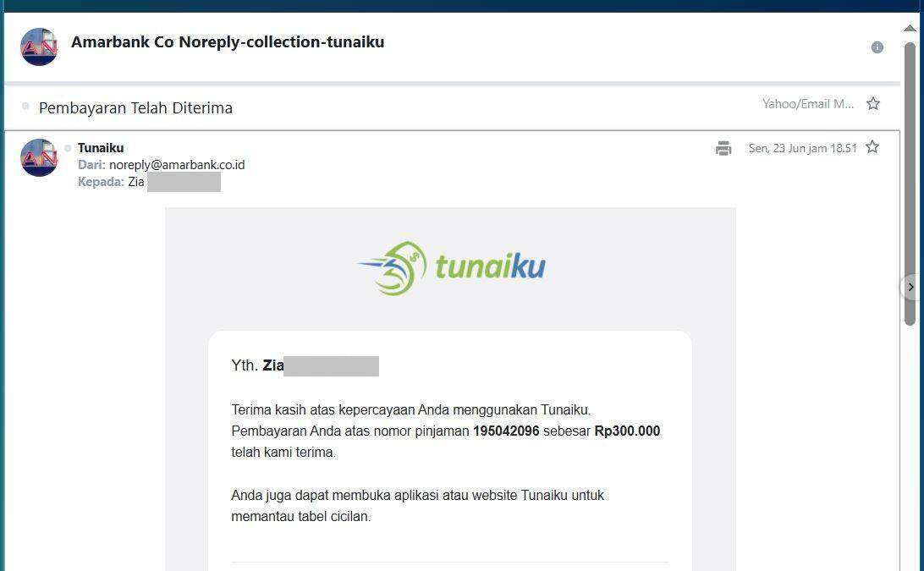Screen dimensions: 924x571
Task: Print the message with printer icon
Action: click(723, 149)
